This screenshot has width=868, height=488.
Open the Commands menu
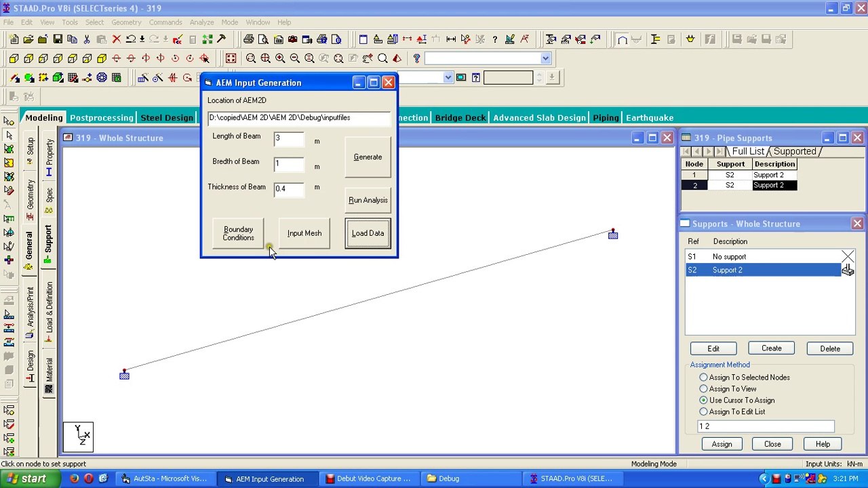pos(165,22)
